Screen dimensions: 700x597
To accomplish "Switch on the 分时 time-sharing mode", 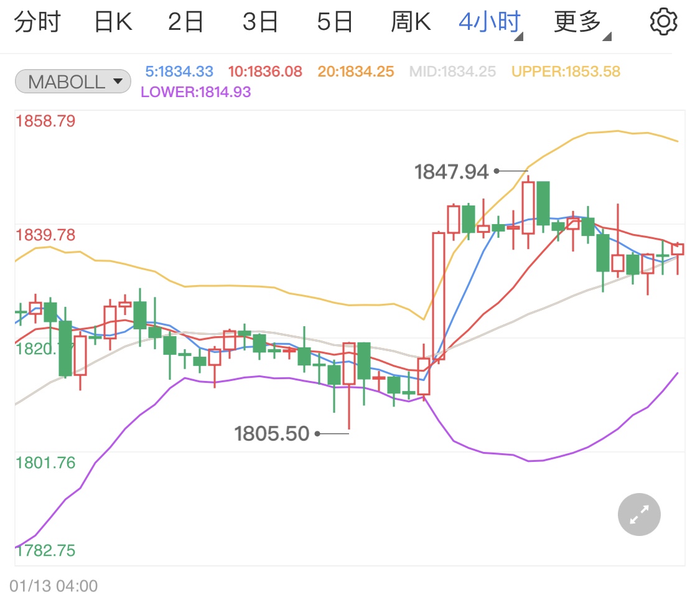I will 38,20.
